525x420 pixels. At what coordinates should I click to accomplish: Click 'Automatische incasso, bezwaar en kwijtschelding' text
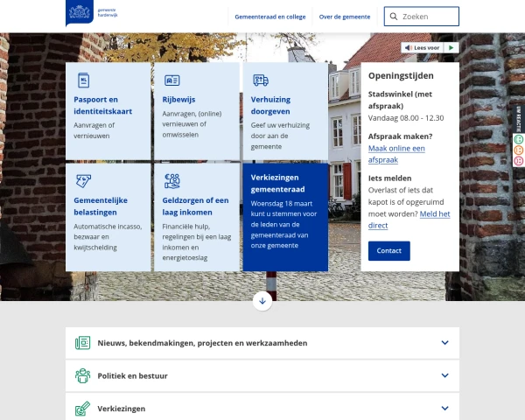click(108, 237)
